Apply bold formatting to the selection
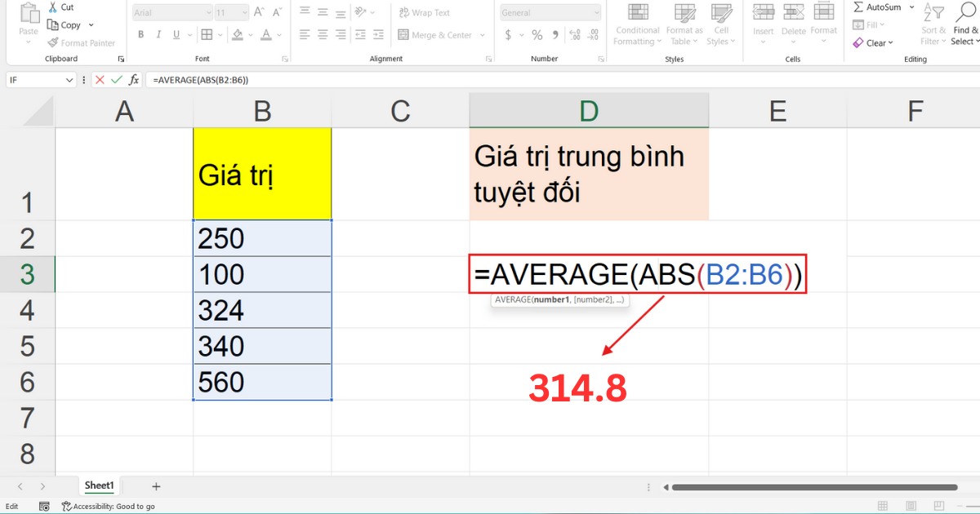The width and height of the screenshot is (980, 514). (x=140, y=34)
